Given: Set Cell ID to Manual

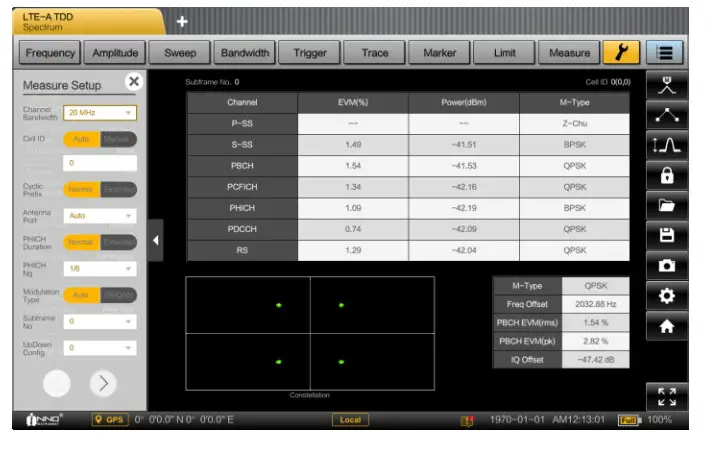Looking at the screenshot, I should click(x=118, y=139).
